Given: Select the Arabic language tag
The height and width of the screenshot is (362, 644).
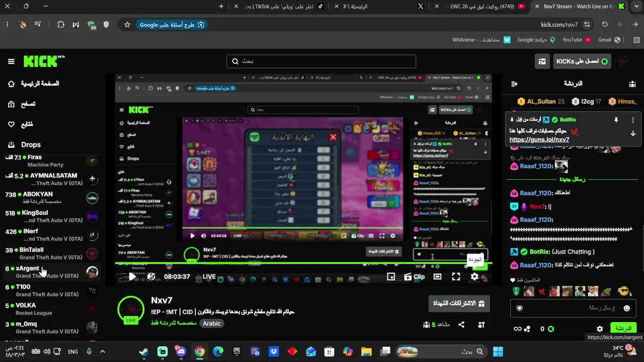Looking at the screenshot, I should click(212, 323).
